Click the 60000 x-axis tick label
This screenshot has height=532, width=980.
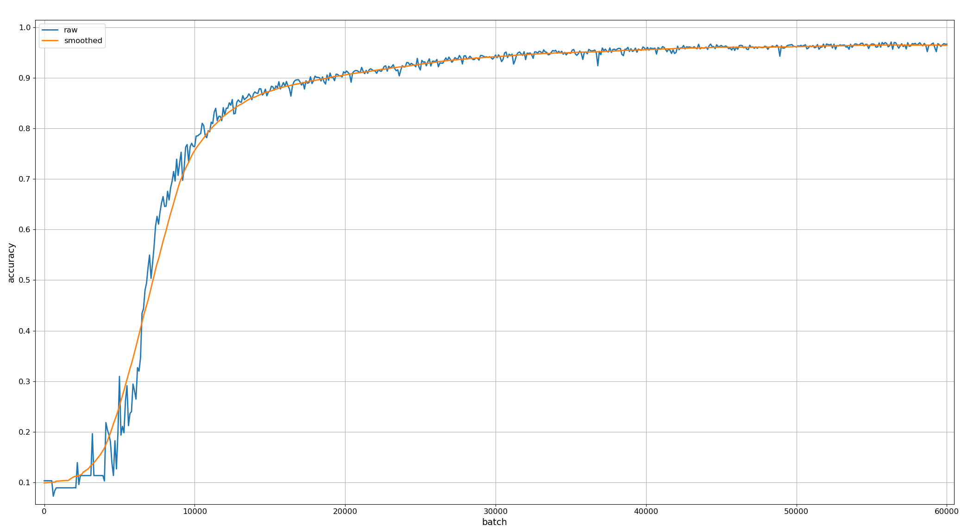point(947,512)
